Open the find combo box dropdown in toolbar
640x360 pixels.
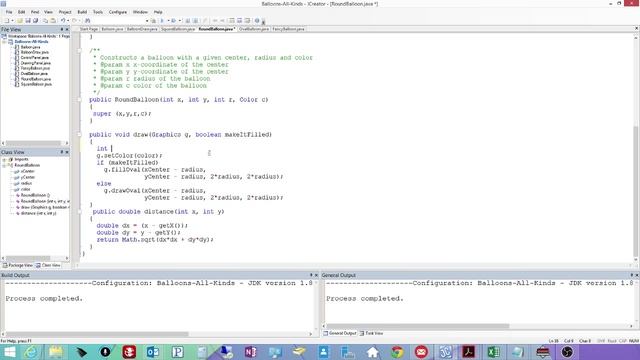click(147, 21)
